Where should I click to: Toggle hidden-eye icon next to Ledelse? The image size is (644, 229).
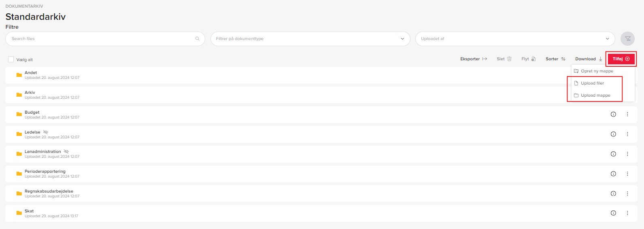pos(46,132)
